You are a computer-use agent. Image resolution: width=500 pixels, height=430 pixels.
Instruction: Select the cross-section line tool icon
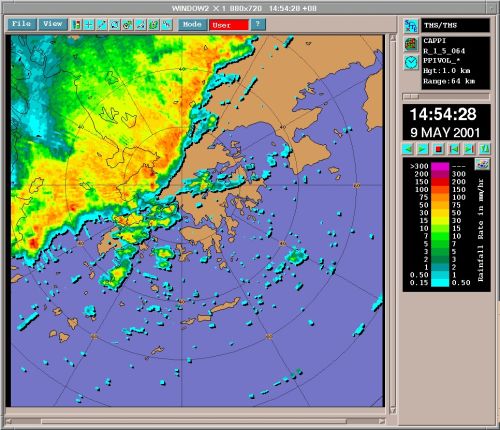(140, 25)
